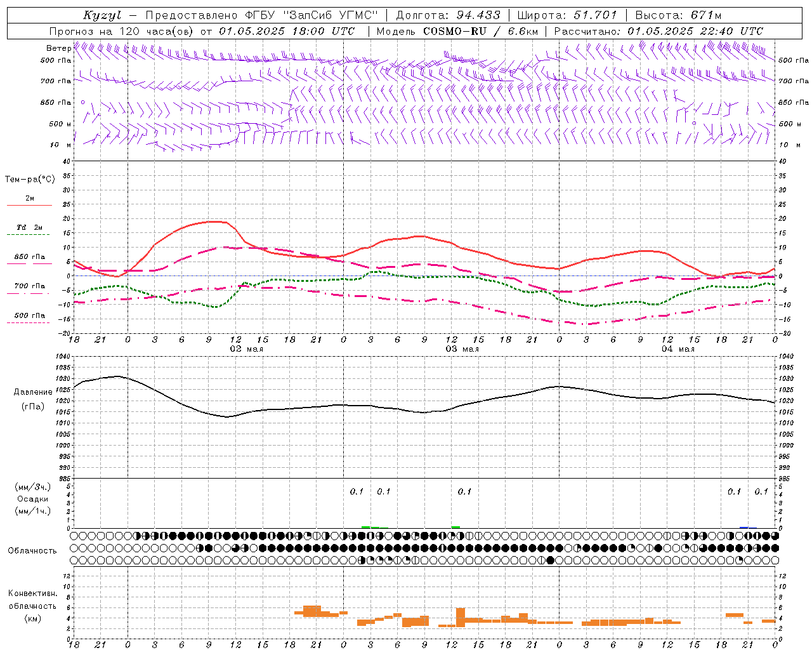This screenshot has width=812, height=650.
Task: Click the Давление pressure panel label
Action: coord(33,392)
